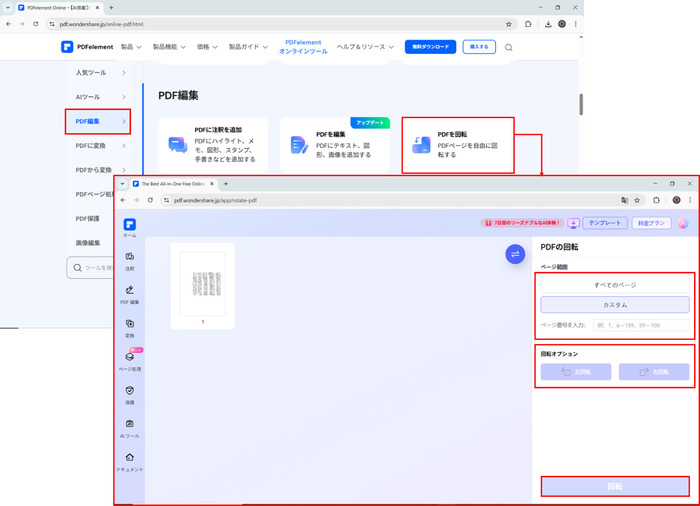The image size is (700, 506).
Task: Click address bar in front rotate-pdf window
Action: pyautogui.click(x=388, y=200)
